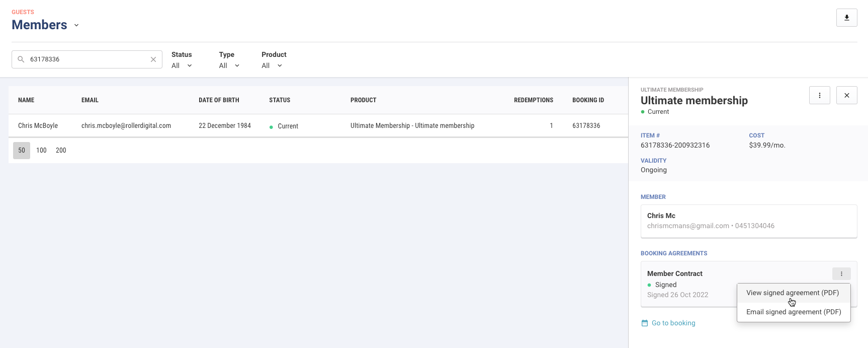Click the download export icon
Viewport: 868px width, 348px height.
[x=846, y=18]
